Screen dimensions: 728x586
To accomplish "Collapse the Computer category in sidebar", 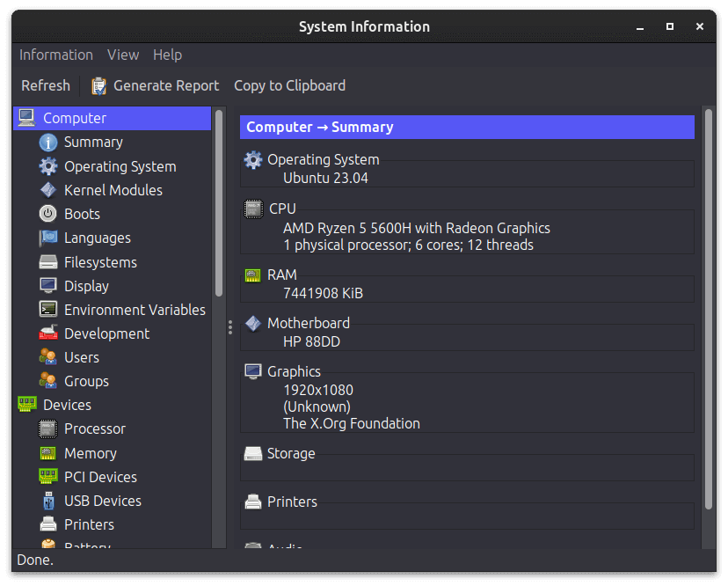I will point(74,118).
